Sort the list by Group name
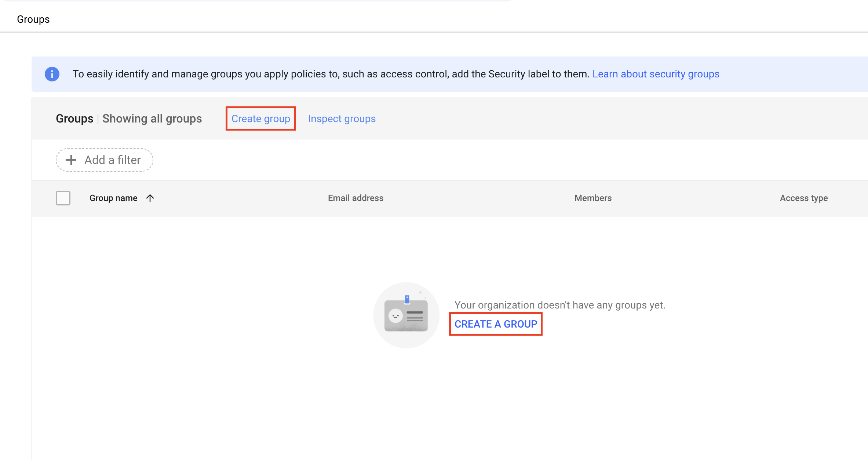 (113, 198)
